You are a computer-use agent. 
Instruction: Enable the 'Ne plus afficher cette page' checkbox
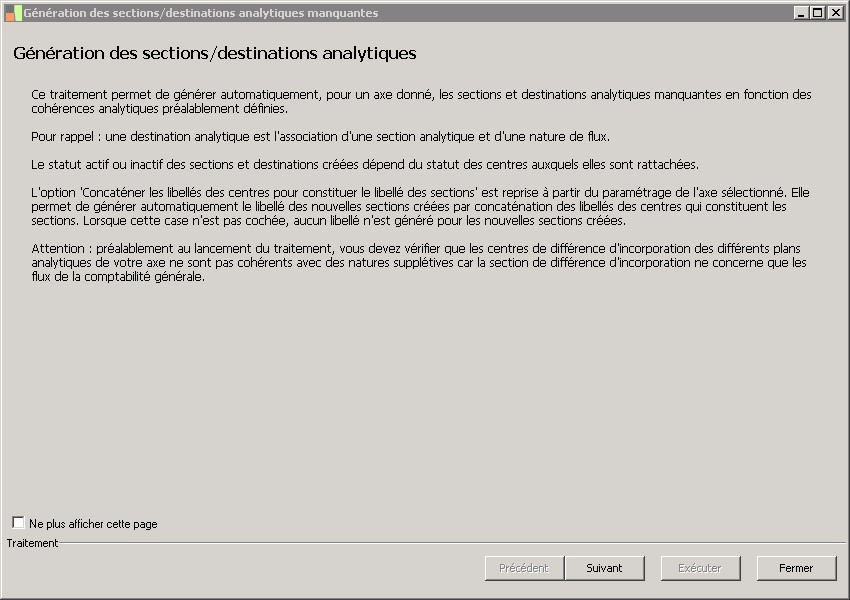click(18, 523)
